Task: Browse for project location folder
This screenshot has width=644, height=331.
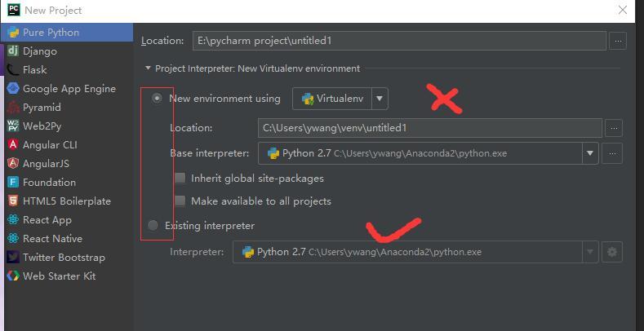Action: click(x=618, y=41)
